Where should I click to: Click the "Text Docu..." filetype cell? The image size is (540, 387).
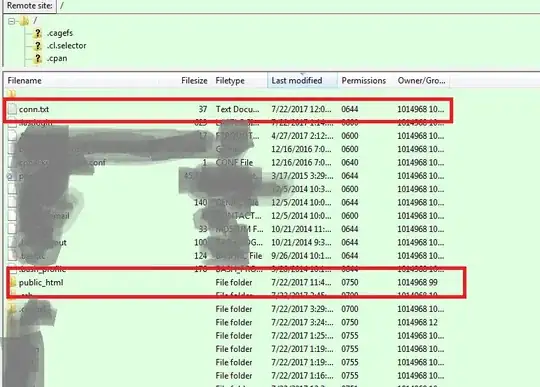coord(238,109)
